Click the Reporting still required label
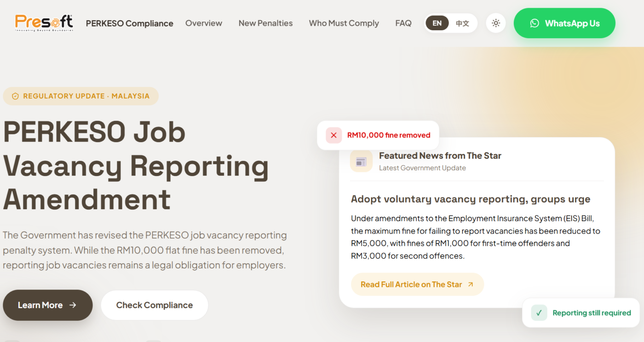 592,313
